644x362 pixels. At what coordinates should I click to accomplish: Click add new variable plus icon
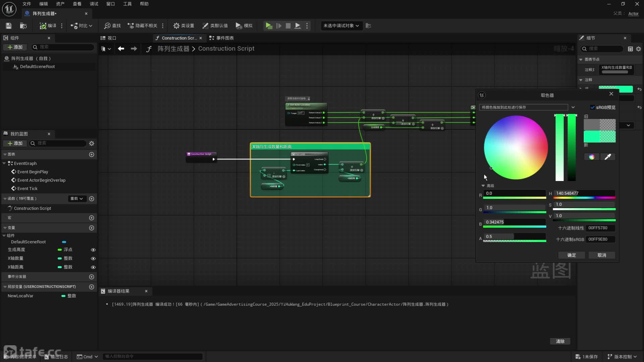(92, 228)
